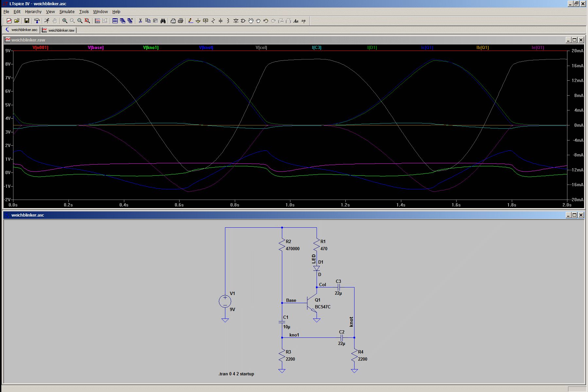Click the Find binoculars icon
The image size is (588, 392).
163,21
